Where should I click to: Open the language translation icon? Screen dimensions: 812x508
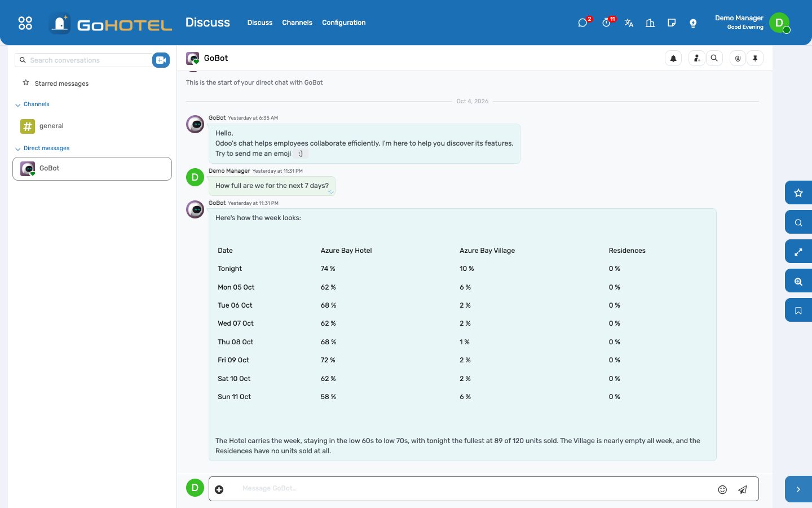point(629,23)
